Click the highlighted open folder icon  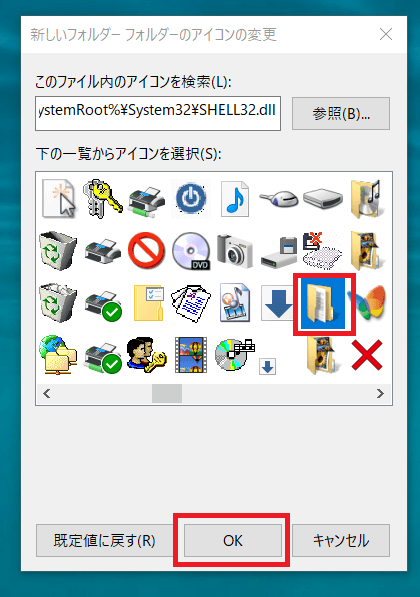[x=323, y=303]
